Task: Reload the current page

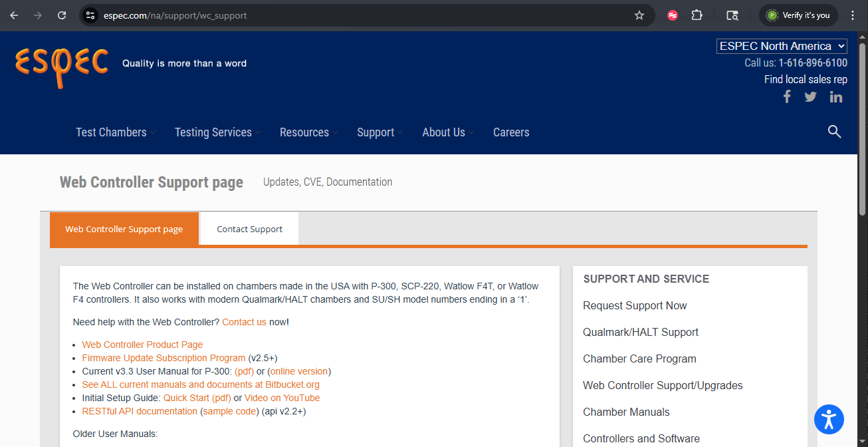Action: point(62,15)
